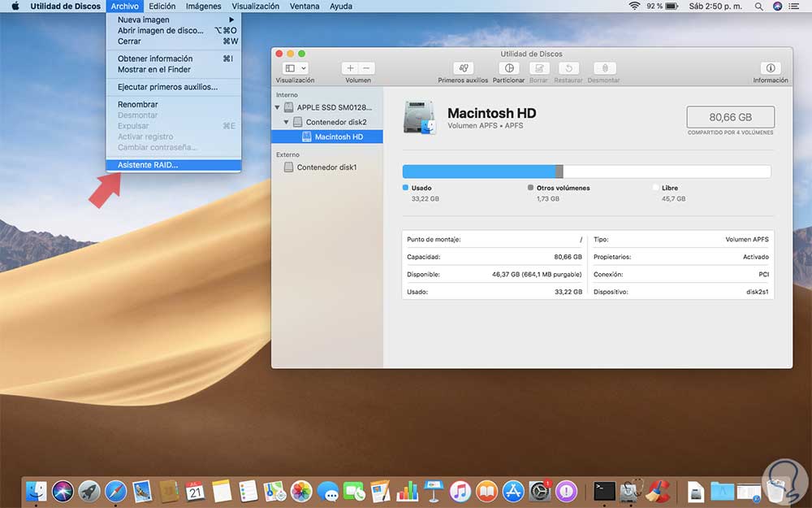The height and width of the screenshot is (508, 812).
Task: Choose Ejecutar primeros auxilios menu item
Action: [174, 87]
